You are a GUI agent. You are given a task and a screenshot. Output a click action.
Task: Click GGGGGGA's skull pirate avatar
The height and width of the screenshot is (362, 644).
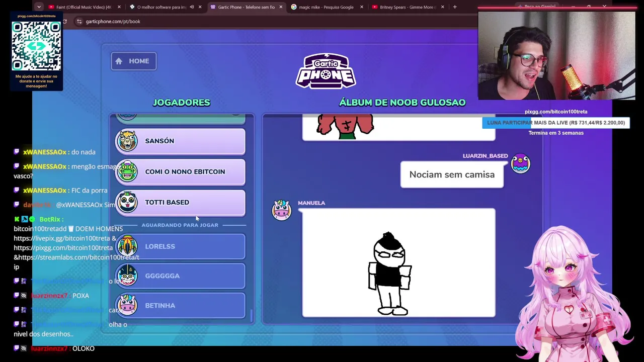coord(127,276)
